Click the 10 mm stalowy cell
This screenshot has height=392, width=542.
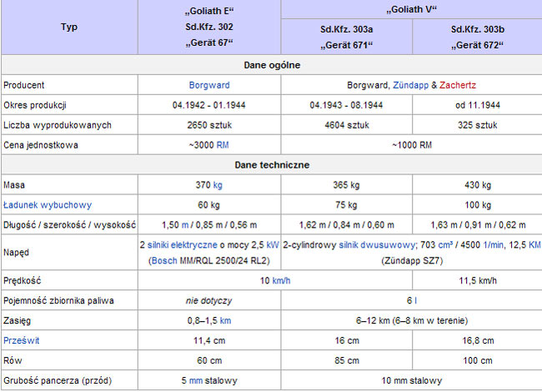411,380
